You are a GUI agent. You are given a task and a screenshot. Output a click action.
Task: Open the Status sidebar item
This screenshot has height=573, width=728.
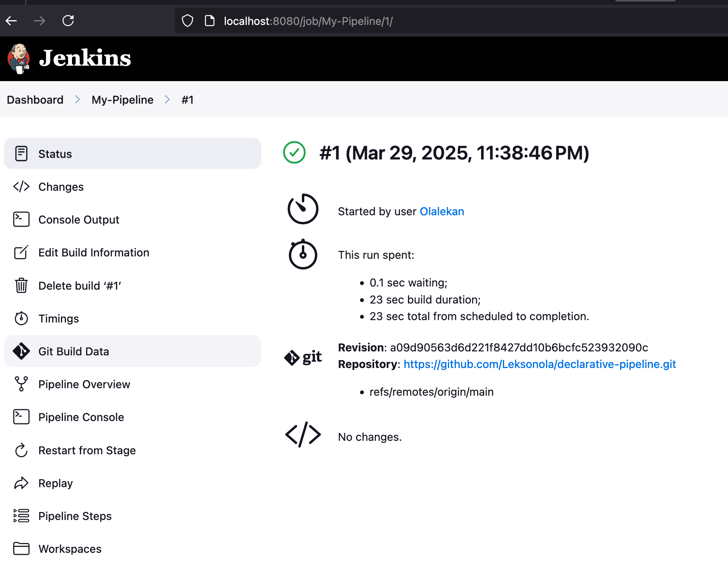pyautogui.click(x=133, y=154)
